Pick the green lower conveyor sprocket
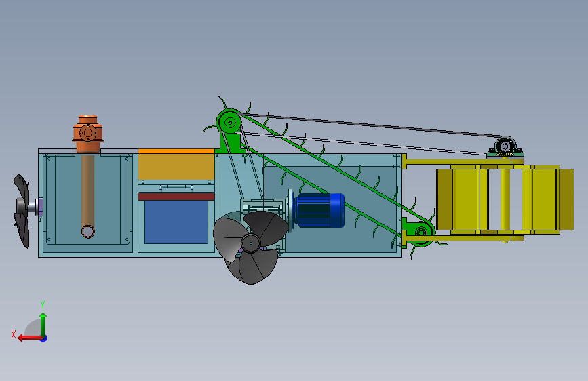 (x=421, y=232)
